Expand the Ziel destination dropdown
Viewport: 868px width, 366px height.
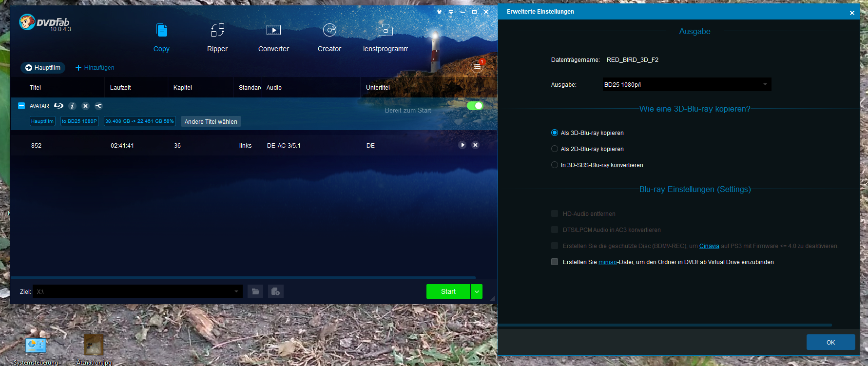click(236, 291)
